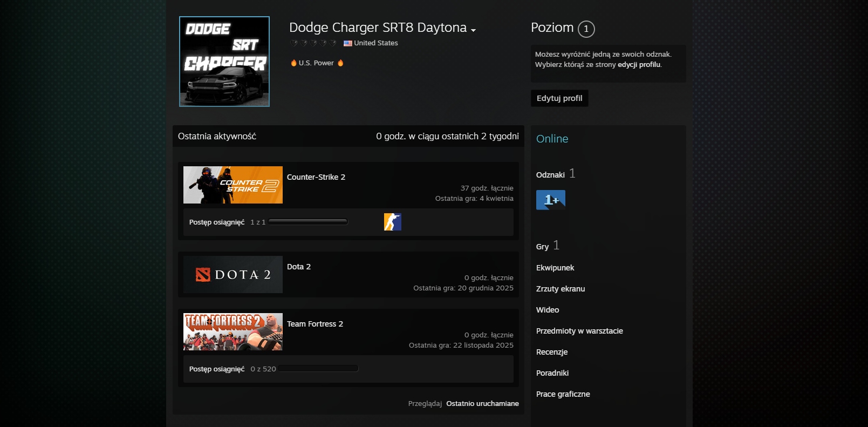Open the Dota 2 game banner
868x427 pixels.
click(x=233, y=274)
